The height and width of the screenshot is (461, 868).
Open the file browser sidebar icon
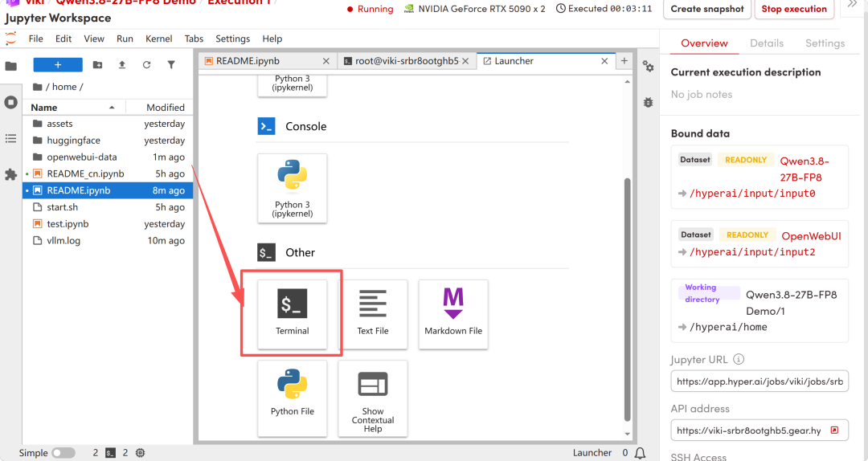(10, 67)
